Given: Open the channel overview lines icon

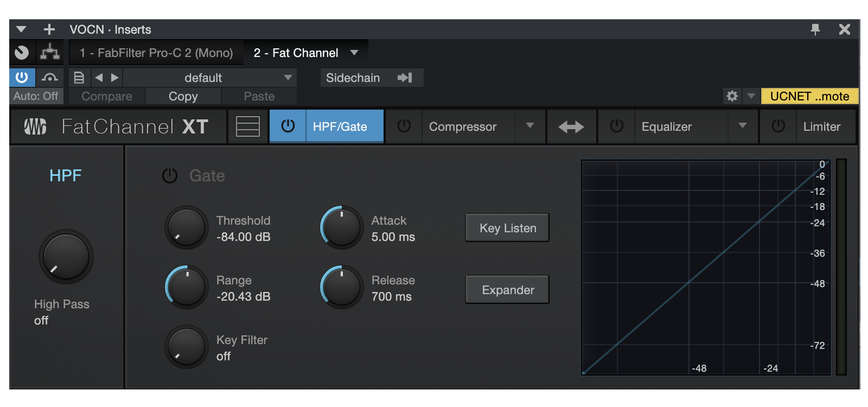Looking at the screenshot, I should tap(248, 126).
